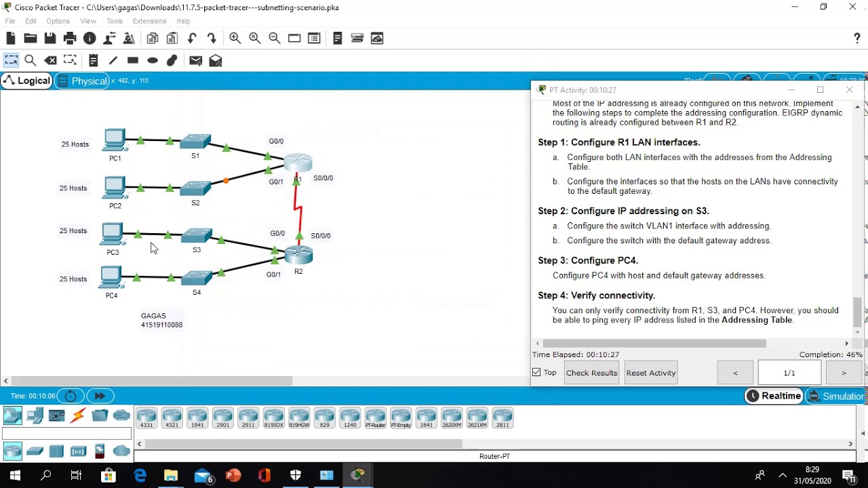Click the Zoom Out magnifier
This screenshot has width=868, height=488.
tap(275, 39)
